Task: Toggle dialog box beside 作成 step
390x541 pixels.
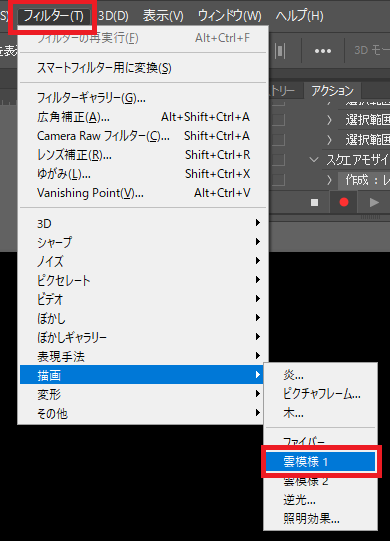Action: (x=279, y=180)
